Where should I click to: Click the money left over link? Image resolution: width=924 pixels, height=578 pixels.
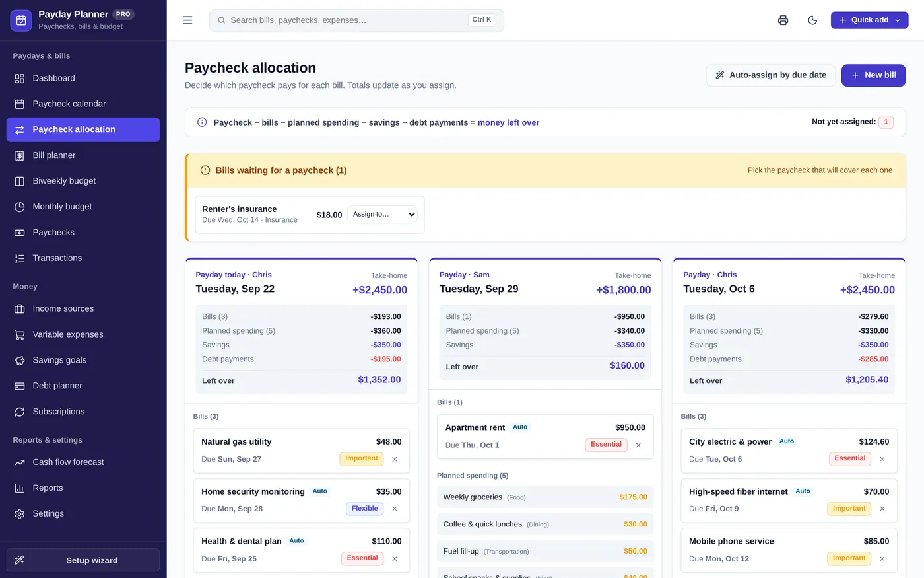pos(508,122)
